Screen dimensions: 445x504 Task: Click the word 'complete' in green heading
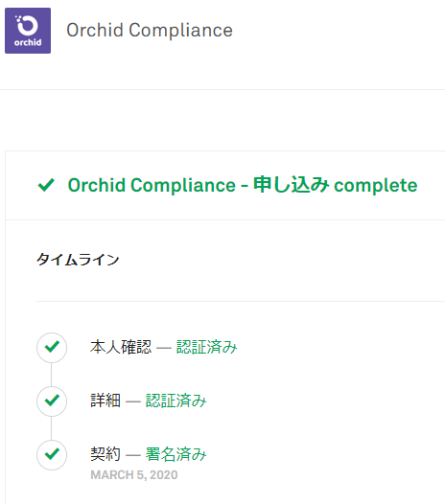(x=376, y=186)
